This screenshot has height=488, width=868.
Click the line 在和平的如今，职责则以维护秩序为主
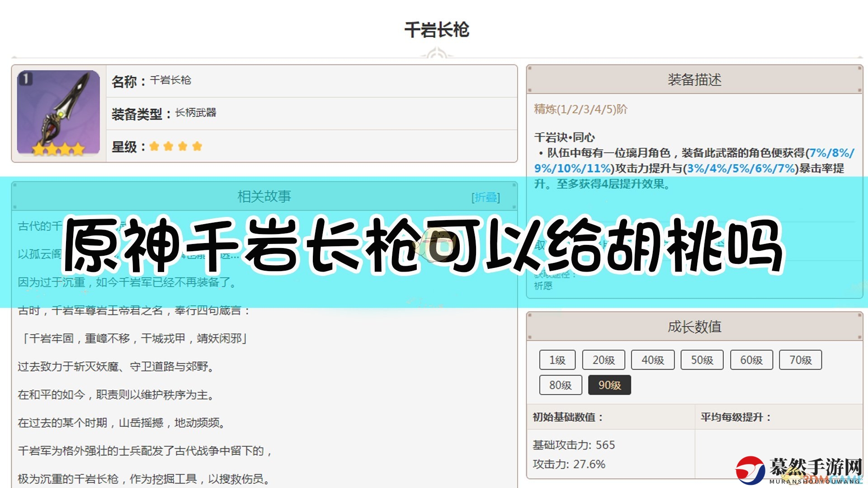tap(116, 394)
